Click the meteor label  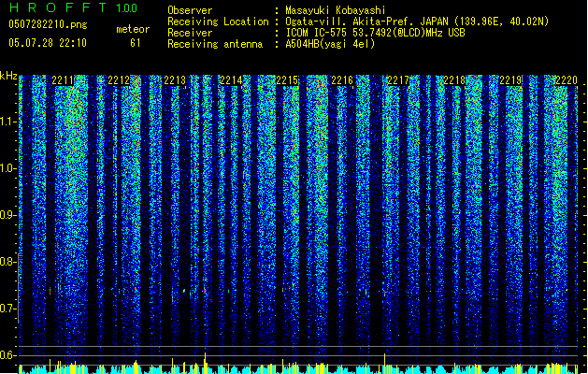click(x=133, y=29)
